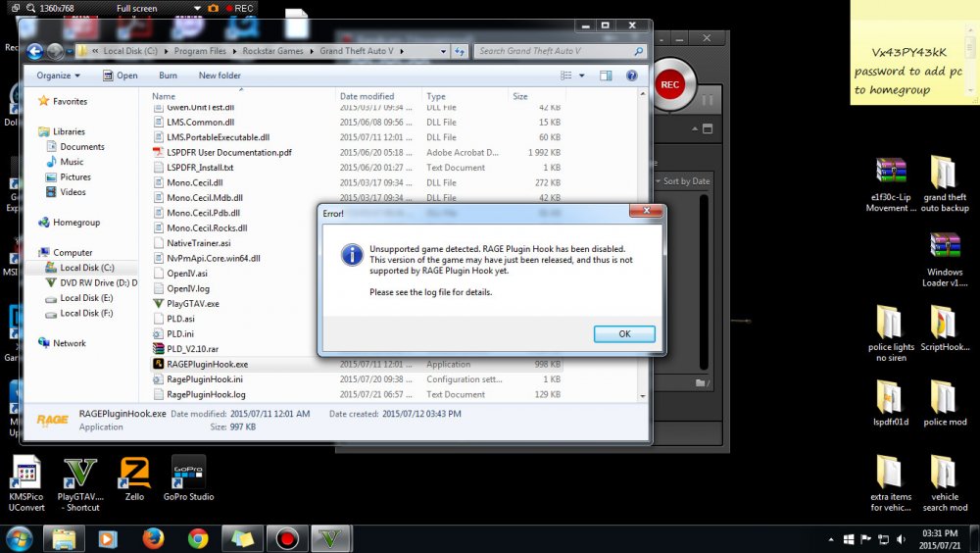Select the OpenIV.log file
This screenshot has height=553, width=980.
[187, 289]
